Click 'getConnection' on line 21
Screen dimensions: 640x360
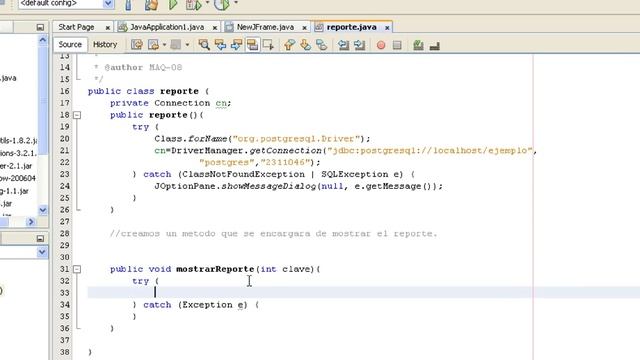pyautogui.click(x=285, y=151)
